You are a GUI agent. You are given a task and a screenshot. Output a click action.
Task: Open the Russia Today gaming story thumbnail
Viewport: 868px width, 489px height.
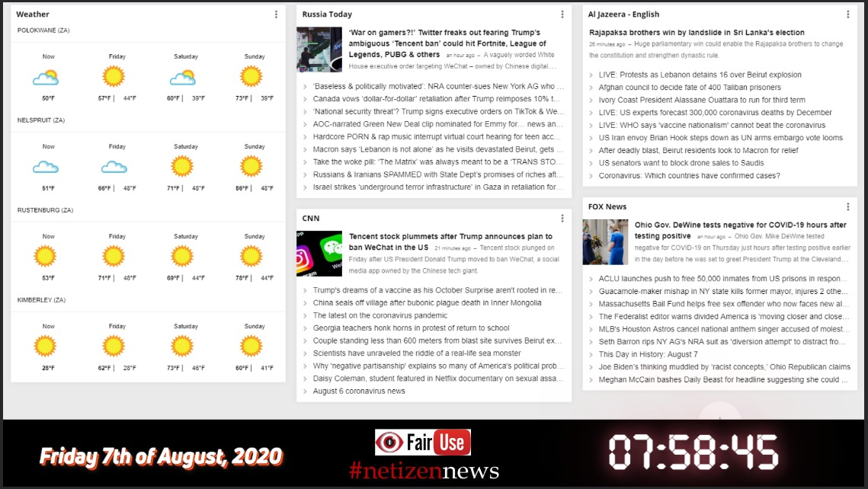click(319, 50)
